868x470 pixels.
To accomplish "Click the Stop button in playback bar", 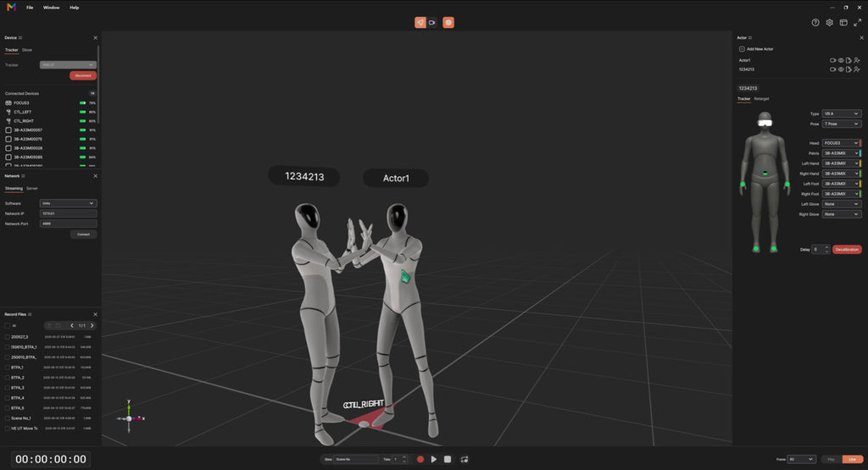I will tap(448, 460).
